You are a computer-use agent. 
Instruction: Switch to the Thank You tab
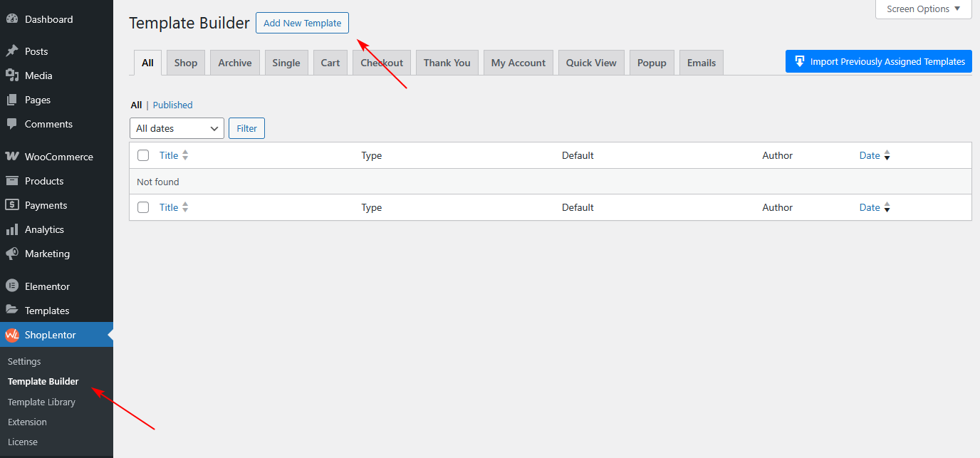[447, 63]
